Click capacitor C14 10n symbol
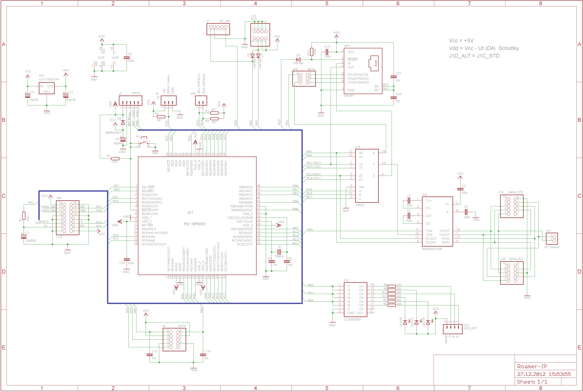 click(203, 355)
